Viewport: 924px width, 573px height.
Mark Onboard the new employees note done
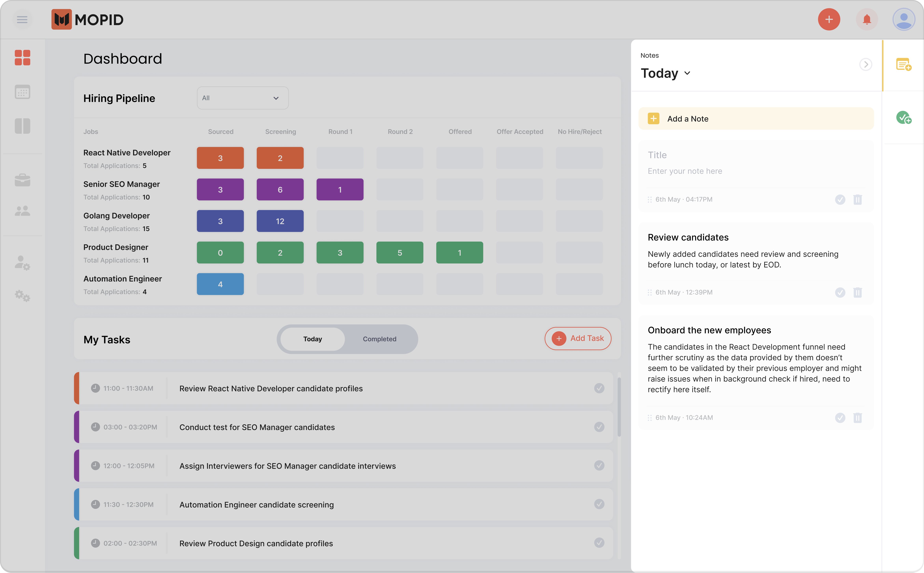click(840, 418)
